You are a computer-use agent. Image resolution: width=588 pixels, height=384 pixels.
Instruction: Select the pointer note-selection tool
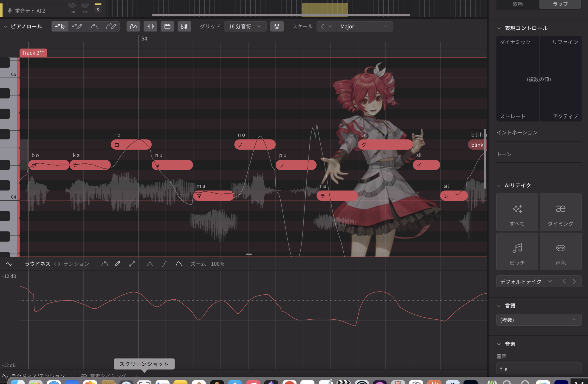point(60,26)
